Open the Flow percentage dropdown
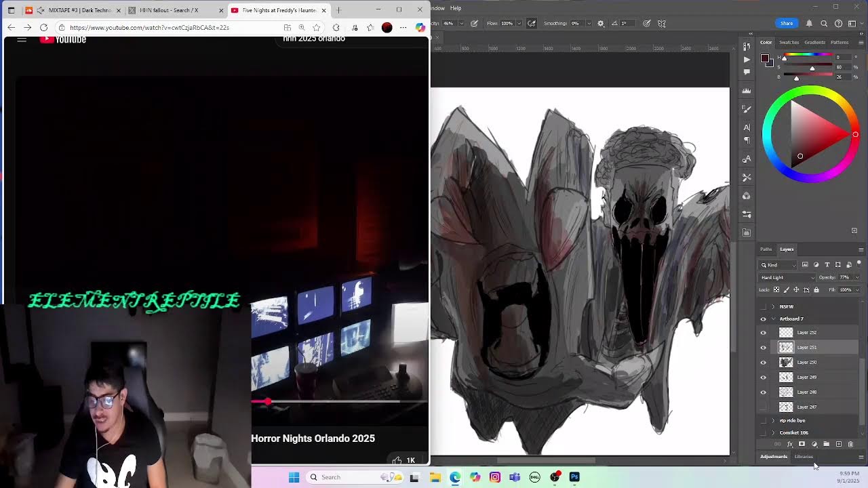The height and width of the screenshot is (488, 868). pyautogui.click(x=519, y=23)
